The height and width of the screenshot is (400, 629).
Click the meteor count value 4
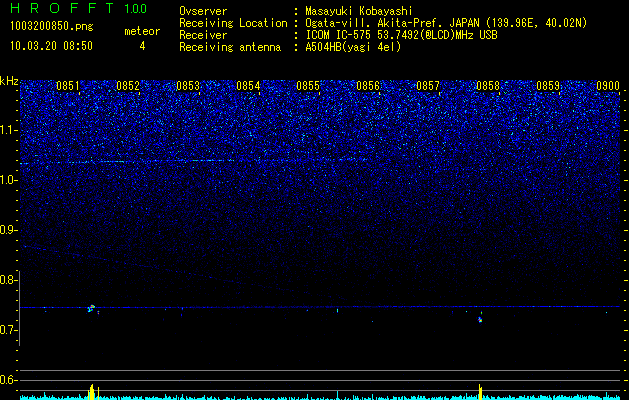pos(142,46)
